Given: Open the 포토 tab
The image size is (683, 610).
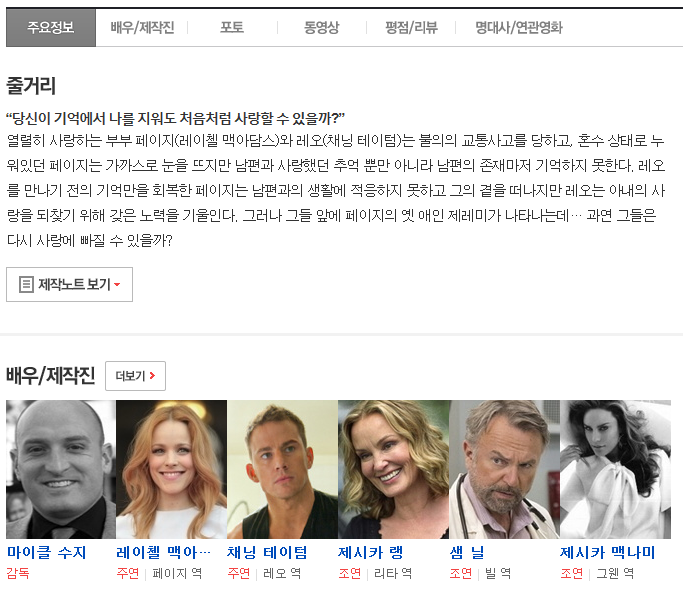Looking at the screenshot, I should 232,27.
